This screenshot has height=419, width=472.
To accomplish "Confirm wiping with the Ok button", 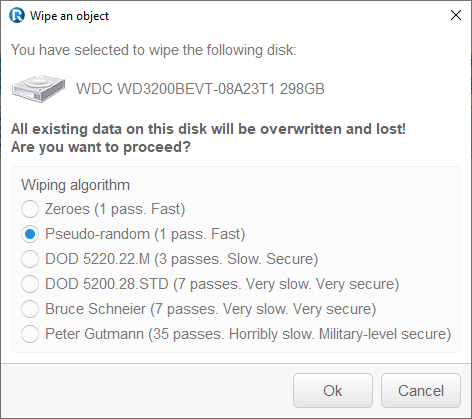I will (333, 391).
